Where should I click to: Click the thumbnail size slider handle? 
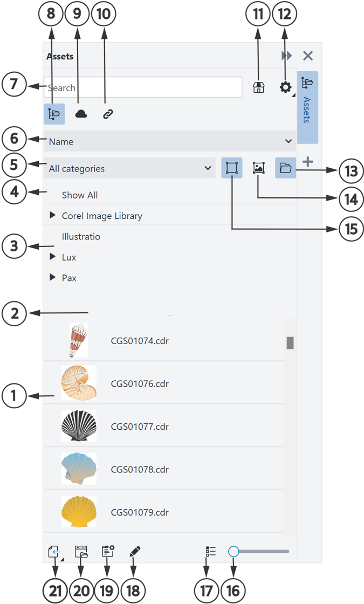pos(233,551)
